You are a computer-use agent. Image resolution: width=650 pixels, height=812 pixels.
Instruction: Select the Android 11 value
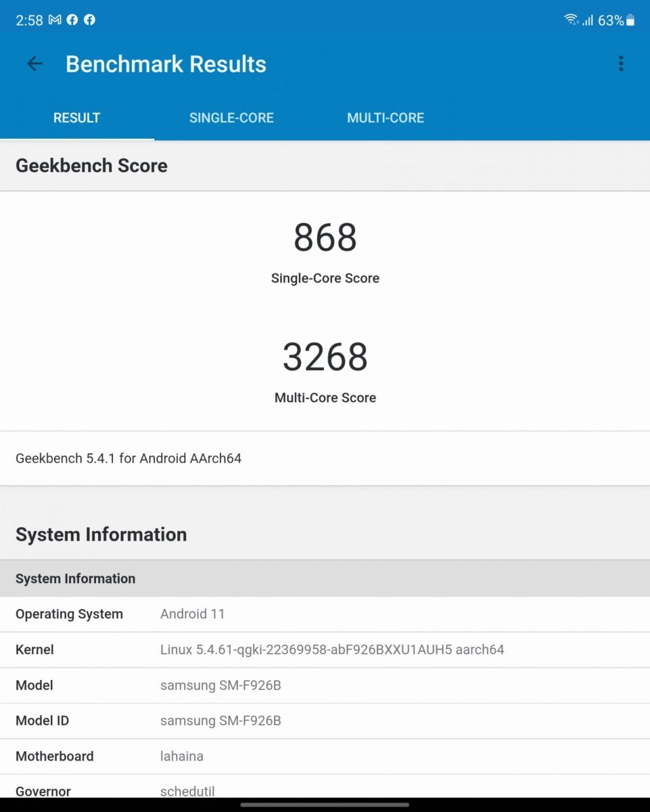[x=193, y=614]
